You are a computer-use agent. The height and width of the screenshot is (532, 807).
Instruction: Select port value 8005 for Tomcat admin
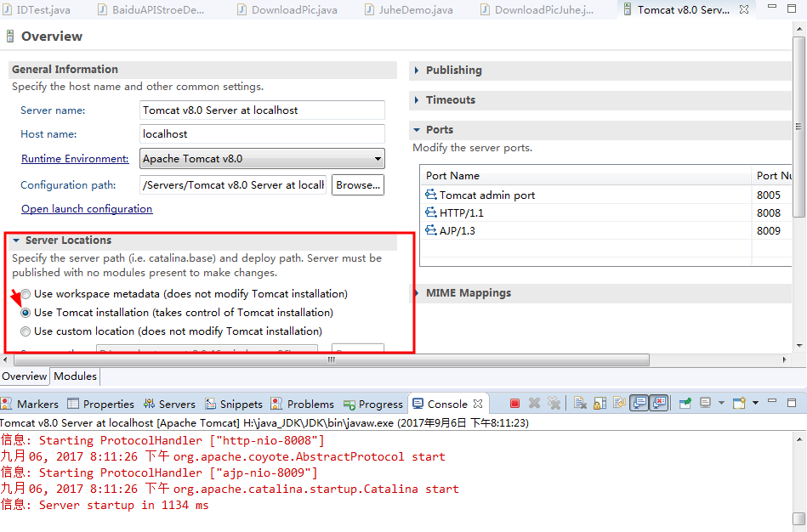point(769,195)
